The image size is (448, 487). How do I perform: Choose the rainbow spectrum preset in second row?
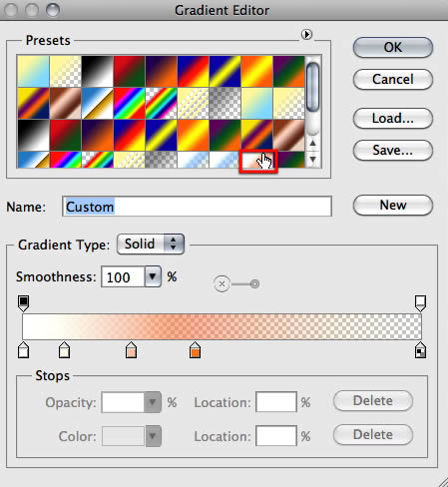[129, 103]
